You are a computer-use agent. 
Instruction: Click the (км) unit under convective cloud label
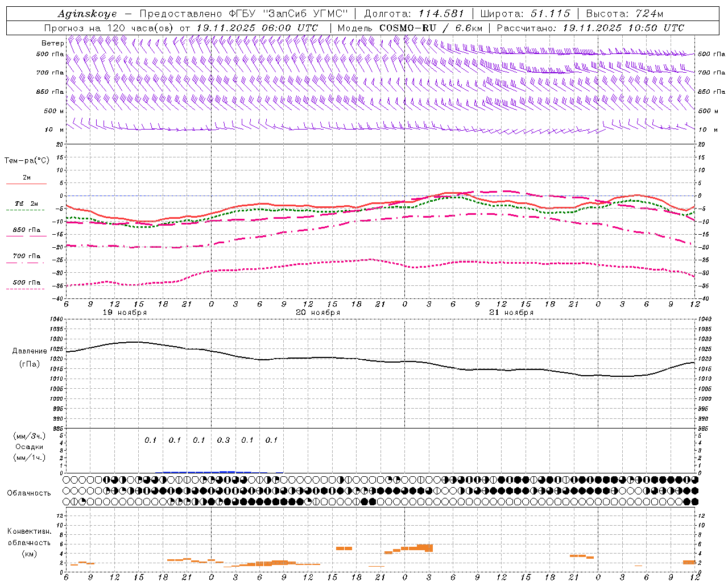click(x=29, y=554)
